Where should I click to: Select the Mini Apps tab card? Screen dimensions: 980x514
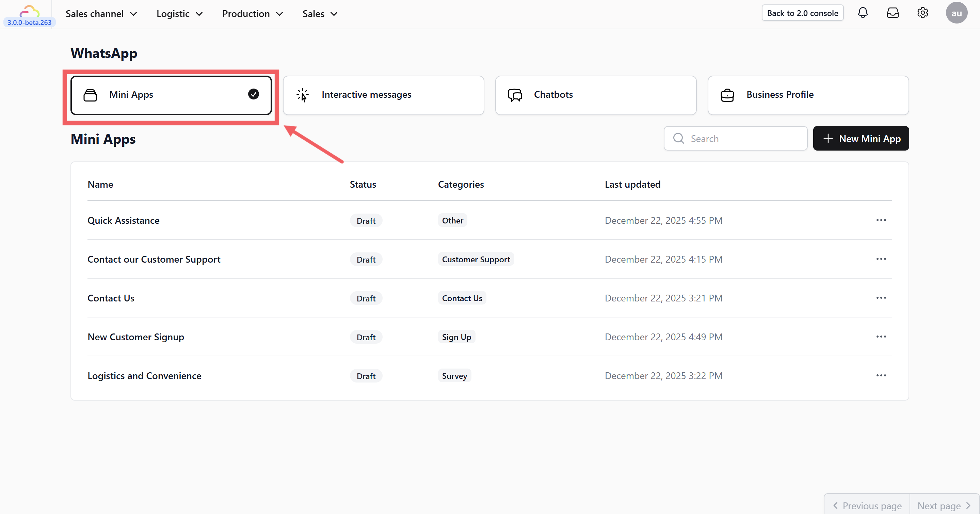click(171, 95)
